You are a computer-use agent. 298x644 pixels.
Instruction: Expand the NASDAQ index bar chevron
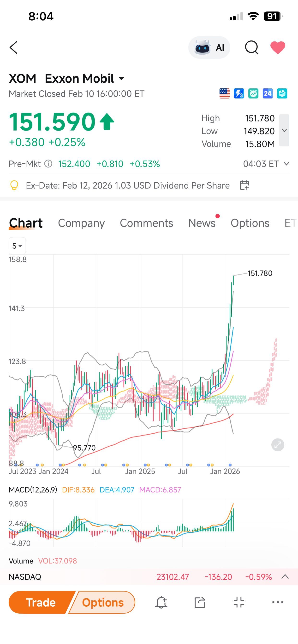pos(285,577)
